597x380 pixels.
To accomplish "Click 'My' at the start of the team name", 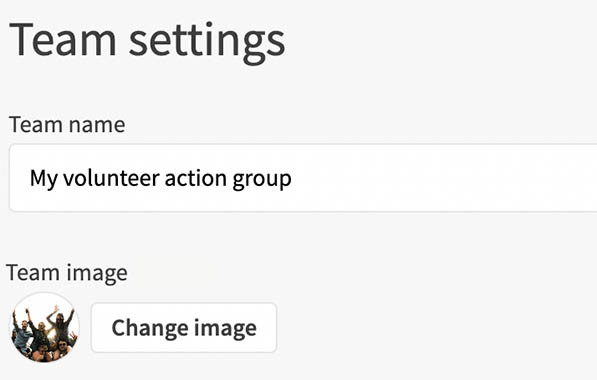I will pos(44,179).
